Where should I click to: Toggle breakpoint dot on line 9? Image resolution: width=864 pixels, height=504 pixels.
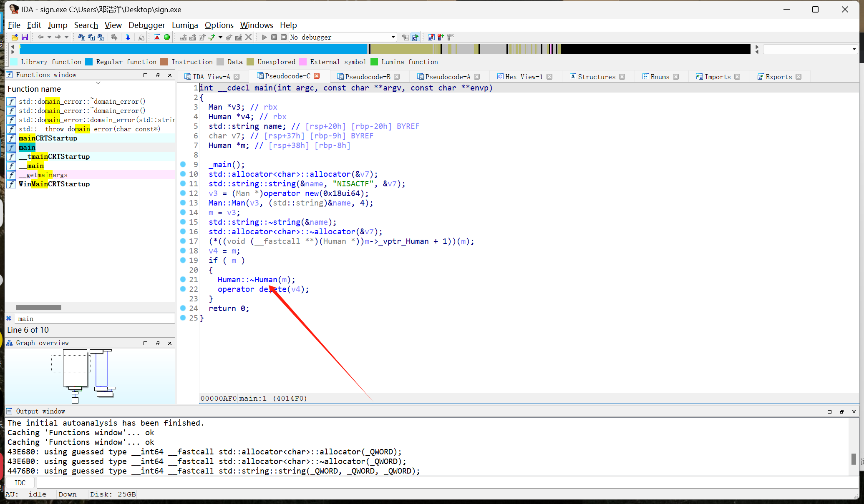point(183,164)
